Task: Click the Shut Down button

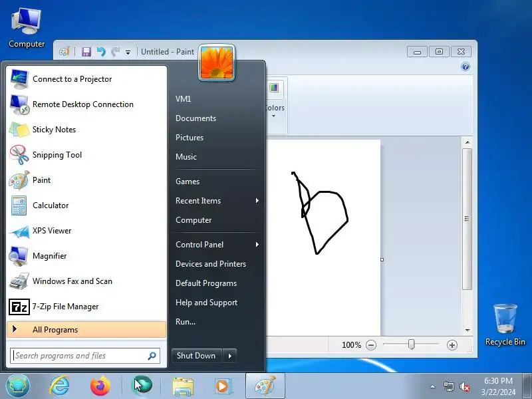Action: click(x=197, y=356)
